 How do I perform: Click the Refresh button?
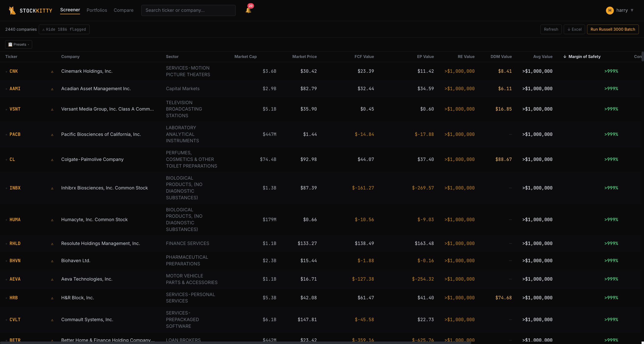[551, 29]
